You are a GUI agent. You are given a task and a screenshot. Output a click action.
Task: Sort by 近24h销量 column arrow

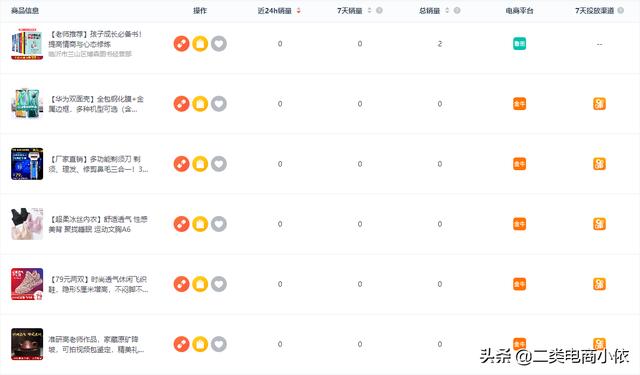pyautogui.click(x=298, y=11)
